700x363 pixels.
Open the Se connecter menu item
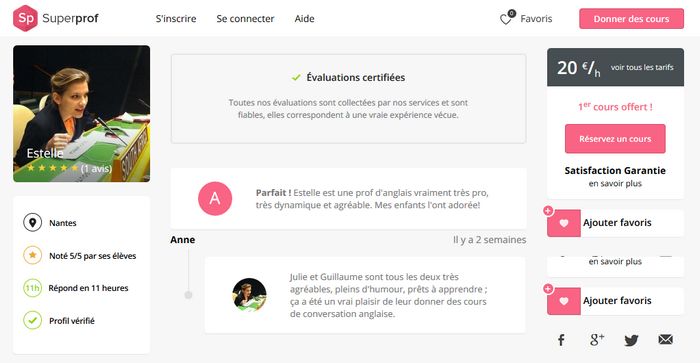245,19
